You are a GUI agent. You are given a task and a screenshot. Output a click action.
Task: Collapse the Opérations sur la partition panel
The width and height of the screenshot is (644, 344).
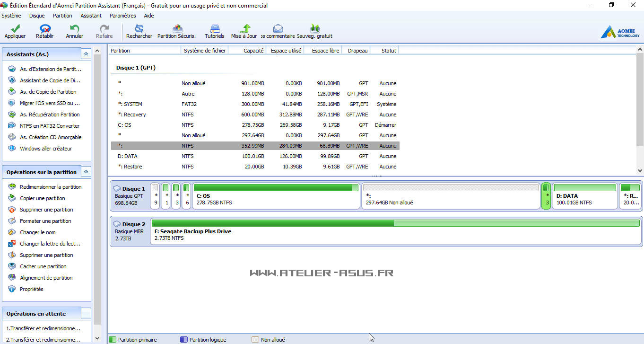tap(86, 172)
